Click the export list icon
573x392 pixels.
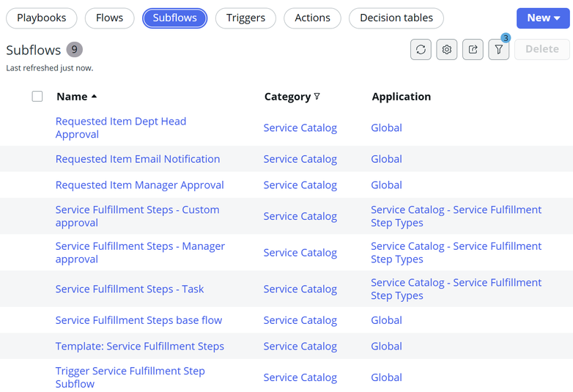(473, 50)
